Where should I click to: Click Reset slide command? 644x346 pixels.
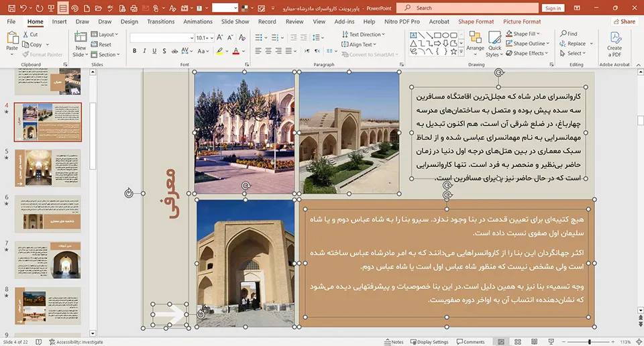[x=101, y=44]
